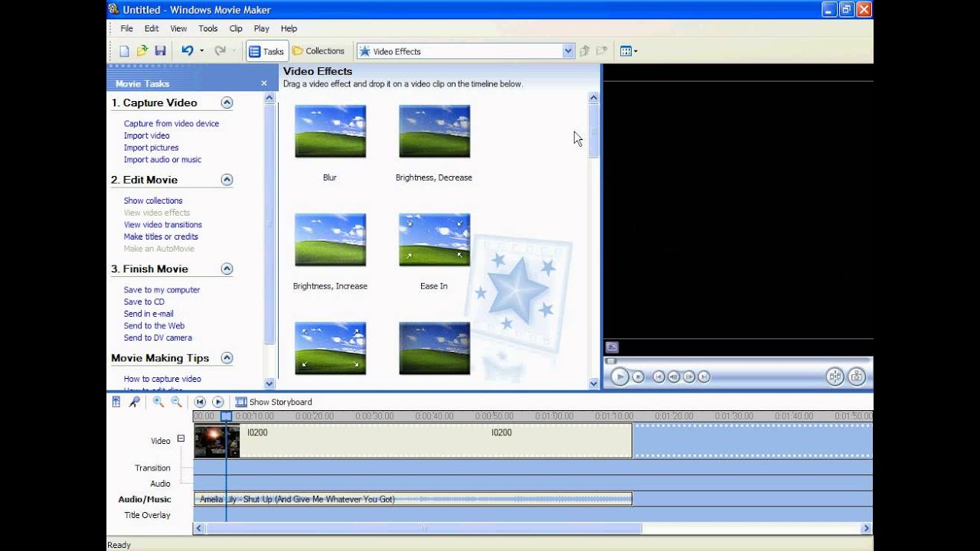Screen dimensions: 980x551
Task: Click the Rewind Timeline button
Action: (x=200, y=402)
